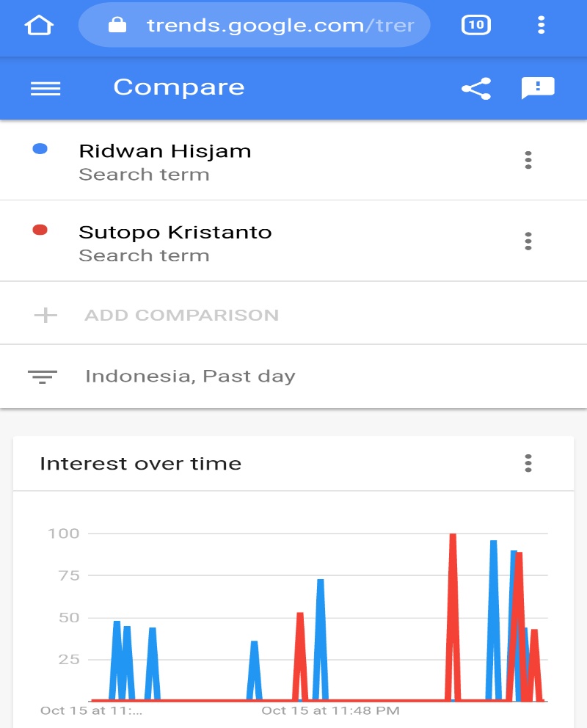587x728 pixels.
Task: Tap the Indonesia, Past day filter text
Action: click(x=190, y=376)
